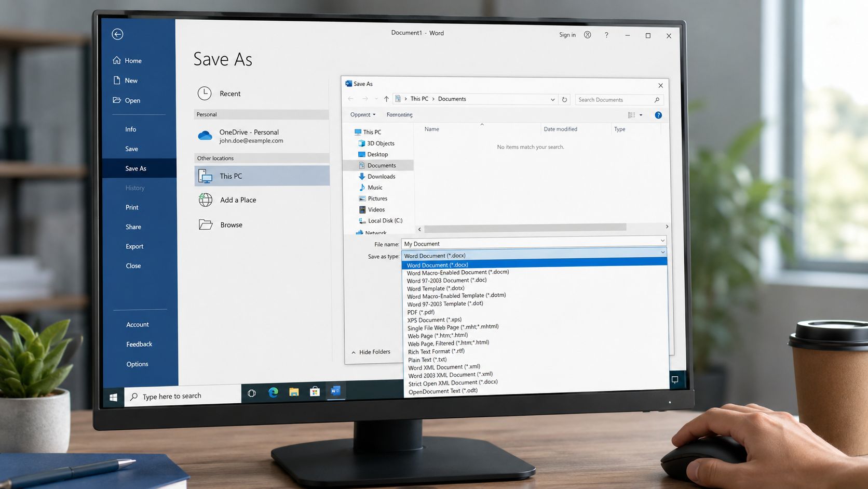This screenshot has height=489, width=868.
Task: Click the Up arrow in Save As dialog
Action: point(386,99)
